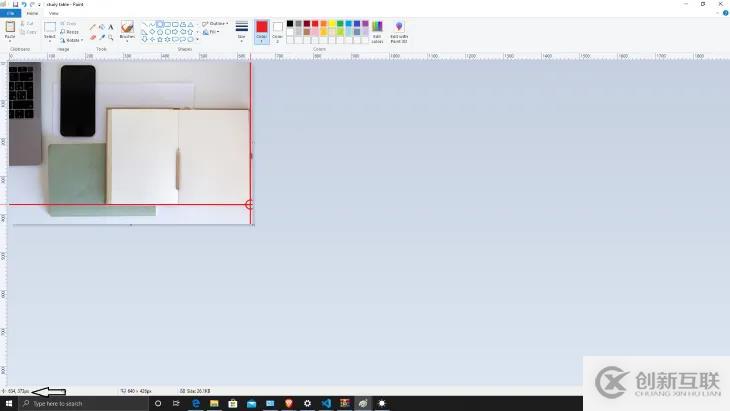Expand the Paste options arrow
The width and height of the screenshot is (730, 411).
click(x=10, y=41)
